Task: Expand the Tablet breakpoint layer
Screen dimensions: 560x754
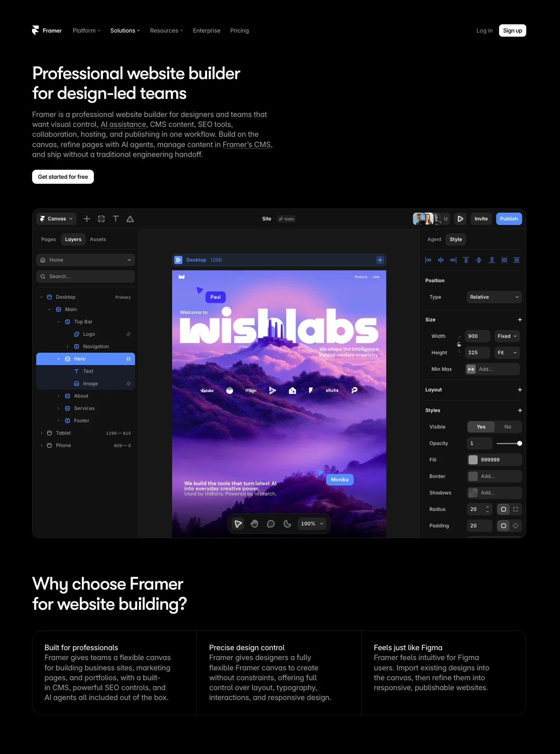Action: 42,433
